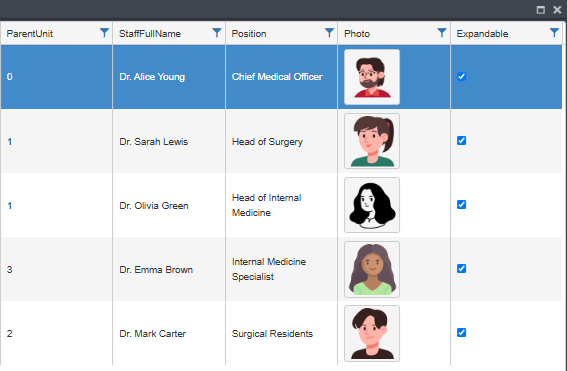
Task: Open filter for Expandable column
Action: [x=554, y=33]
